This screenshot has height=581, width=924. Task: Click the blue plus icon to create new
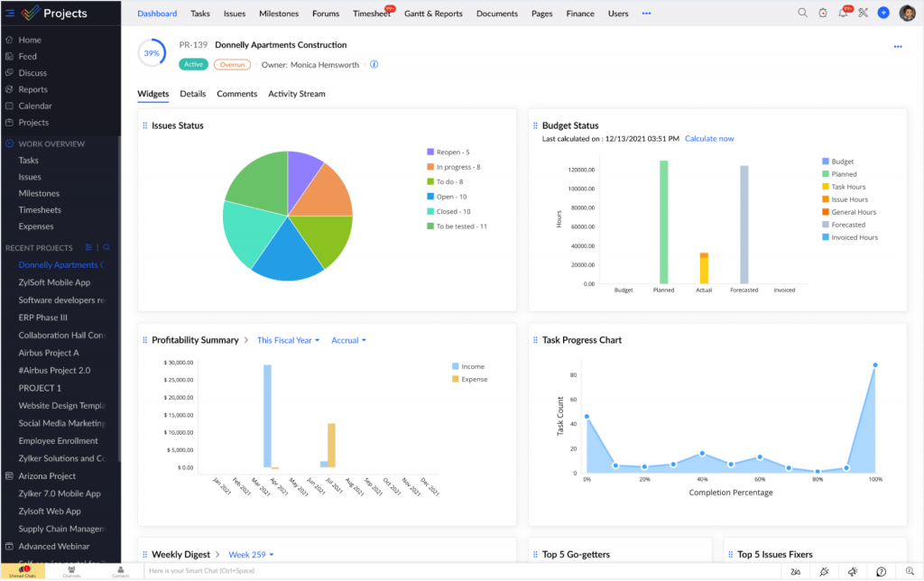tap(883, 14)
